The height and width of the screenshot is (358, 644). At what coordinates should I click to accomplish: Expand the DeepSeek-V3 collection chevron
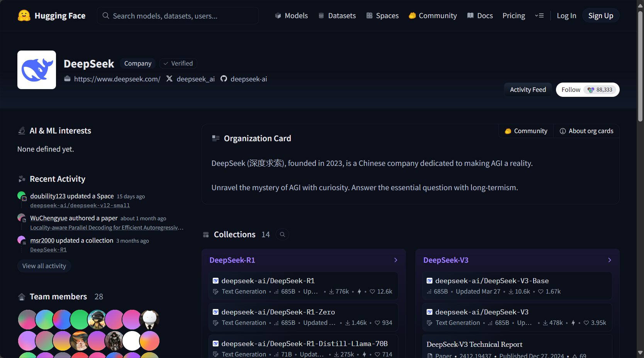[x=610, y=260]
